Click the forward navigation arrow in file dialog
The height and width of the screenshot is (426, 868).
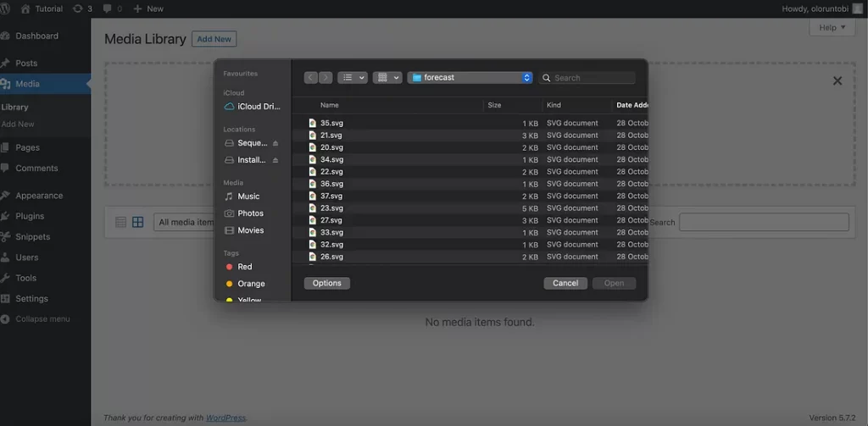click(x=325, y=77)
